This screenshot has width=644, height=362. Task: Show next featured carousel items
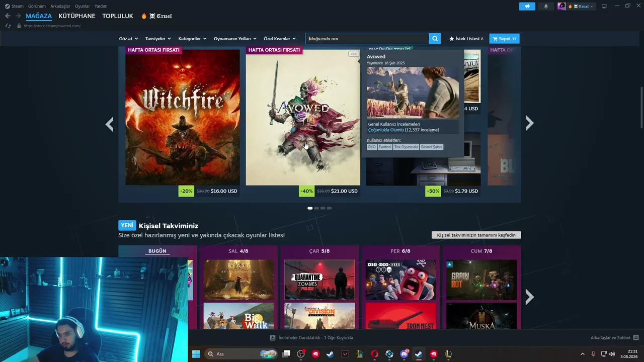(x=529, y=123)
